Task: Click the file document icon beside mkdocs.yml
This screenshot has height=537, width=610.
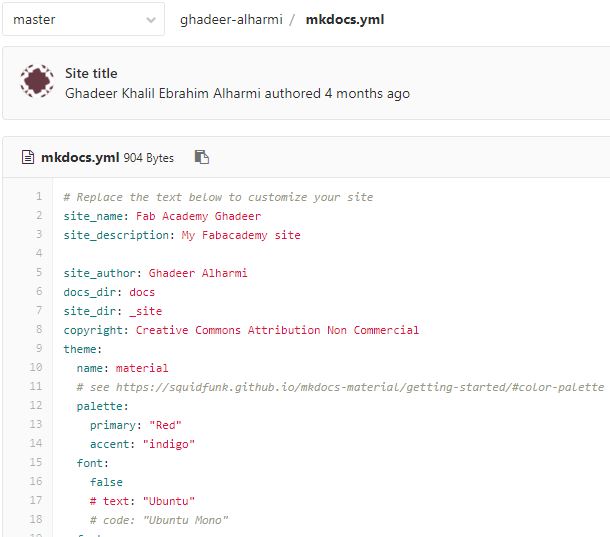Action: click(29, 157)
